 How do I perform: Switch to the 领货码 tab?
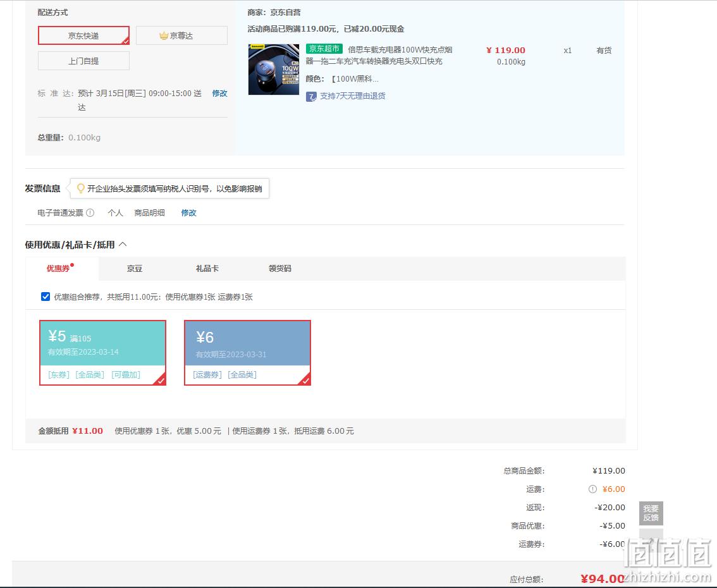(x=280, y=269)
